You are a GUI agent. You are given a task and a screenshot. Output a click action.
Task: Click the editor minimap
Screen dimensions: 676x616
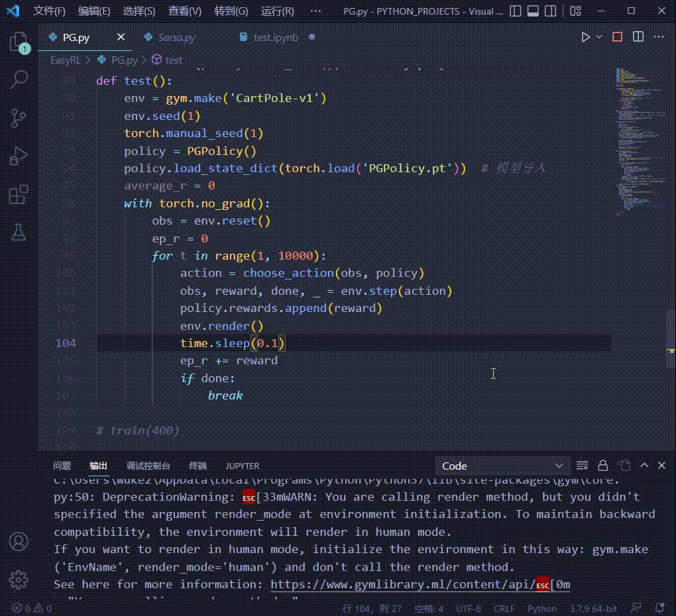(x=640, y=141)
